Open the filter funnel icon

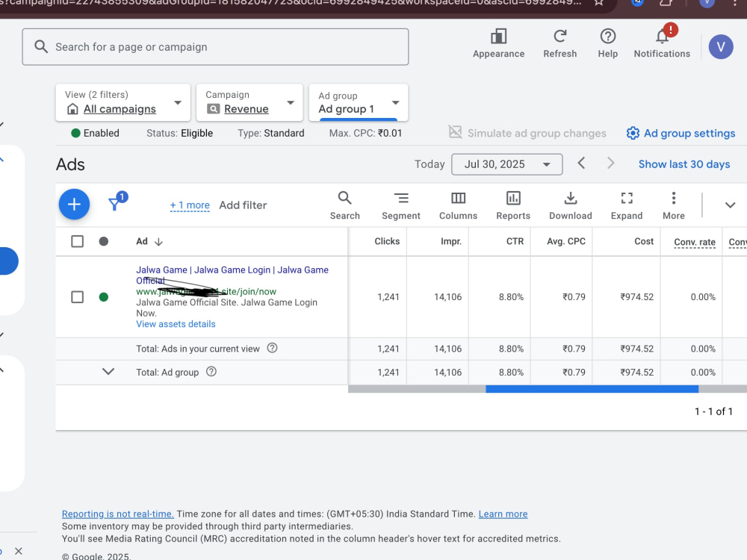[114, 204]
